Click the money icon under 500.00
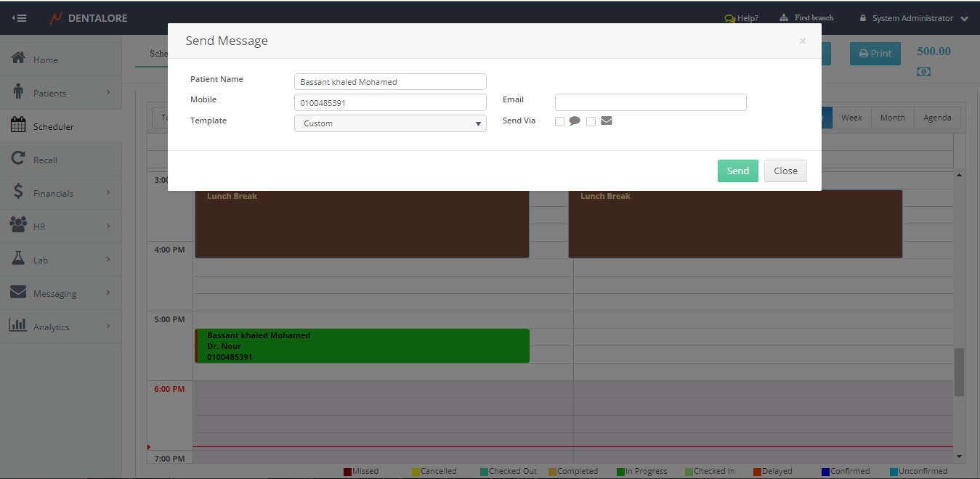980x479 pixels. point(923,72)
